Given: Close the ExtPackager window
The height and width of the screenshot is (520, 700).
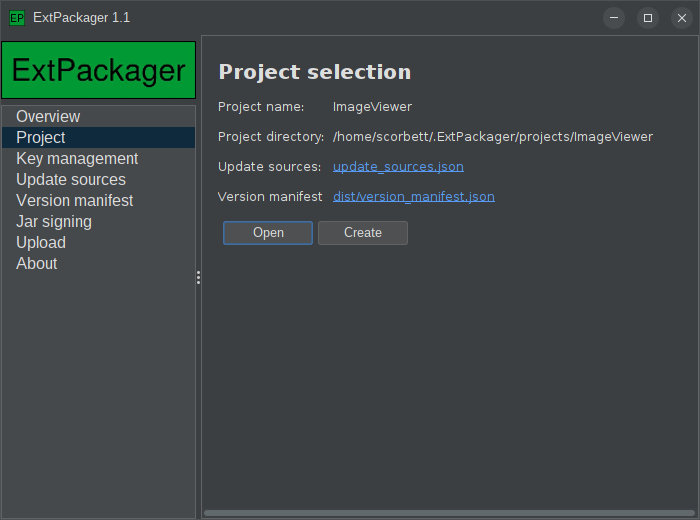Looking at the screenshot, I should click(682, 18).
